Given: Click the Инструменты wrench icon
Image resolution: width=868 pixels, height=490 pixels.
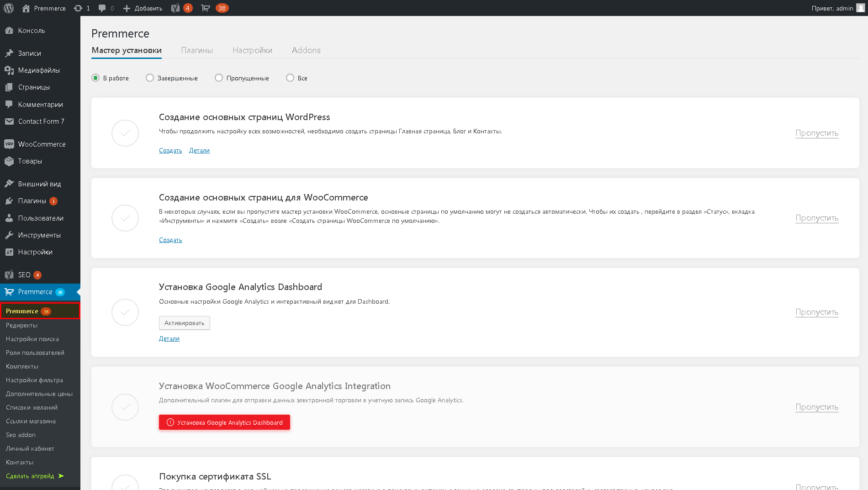Looking at the screenshot, I should coord(9,235).
